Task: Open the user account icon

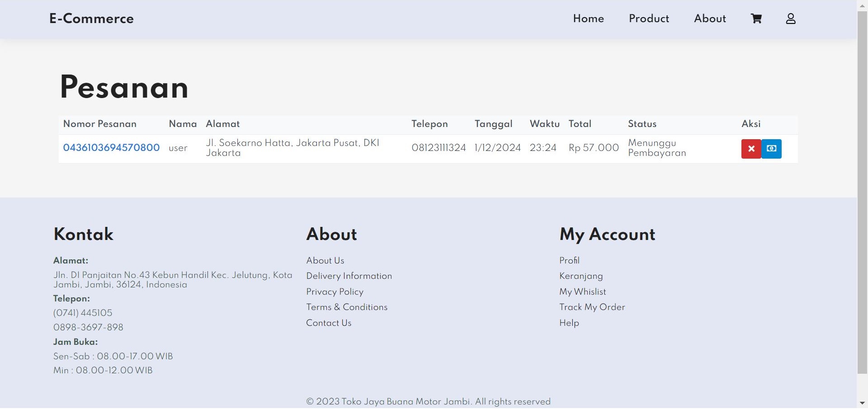Action: pyautogui.click(x=791, y=19)
